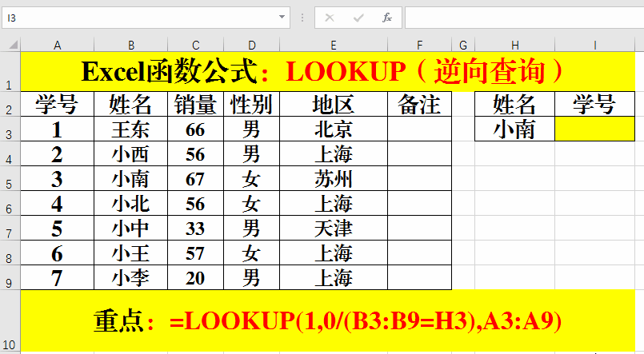Click the name cell '王东'
This screenshot has width=644, height=354.
click(130, 129)
